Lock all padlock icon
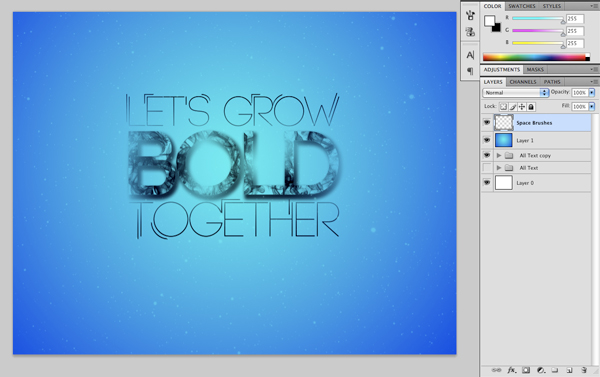600x377 pixels. click(x=531, y=107)
